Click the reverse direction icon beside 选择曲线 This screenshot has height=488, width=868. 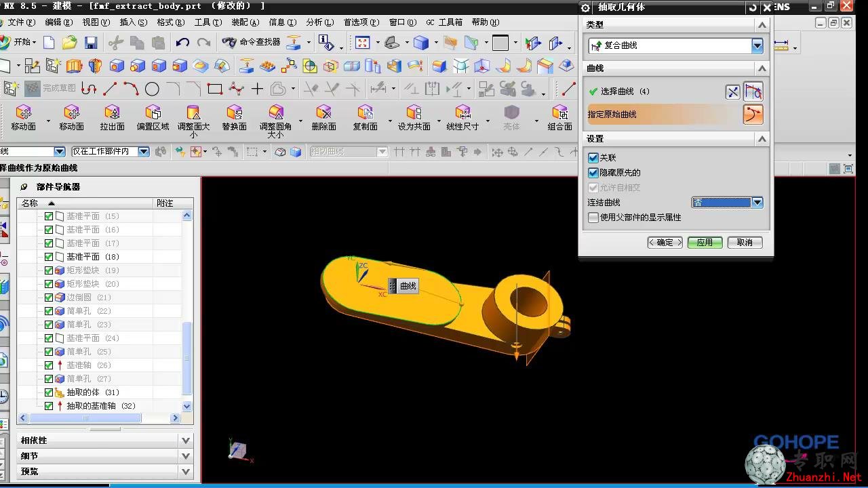pyautogui.click(x=733, y=91)
